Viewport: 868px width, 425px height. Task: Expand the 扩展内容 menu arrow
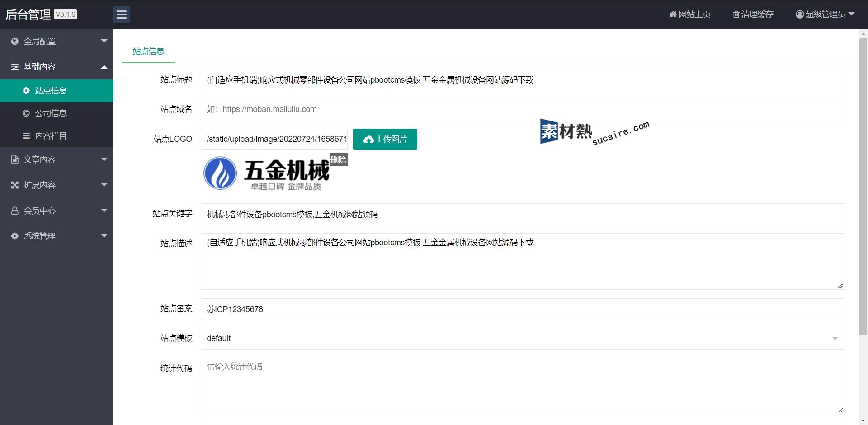104,185
